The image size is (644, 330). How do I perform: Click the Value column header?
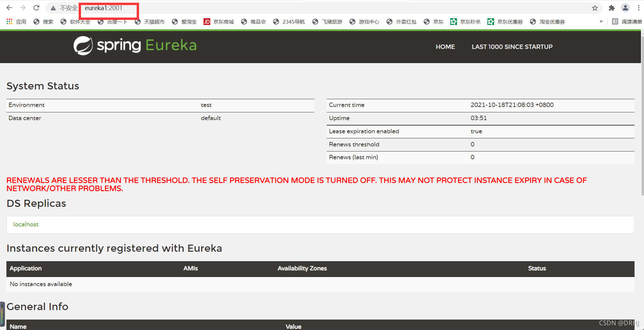click(293, 326)
